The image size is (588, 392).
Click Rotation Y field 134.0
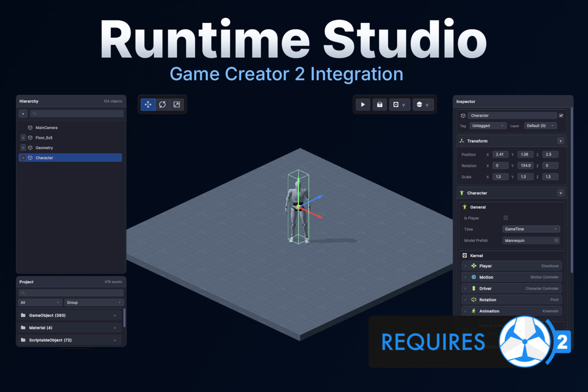525,166
